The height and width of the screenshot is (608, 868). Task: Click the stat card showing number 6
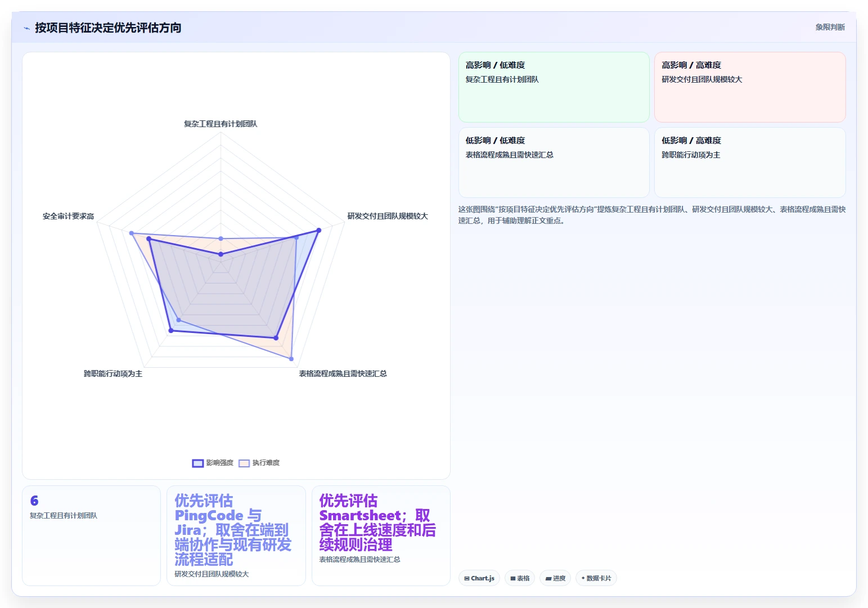click(91, 535)
